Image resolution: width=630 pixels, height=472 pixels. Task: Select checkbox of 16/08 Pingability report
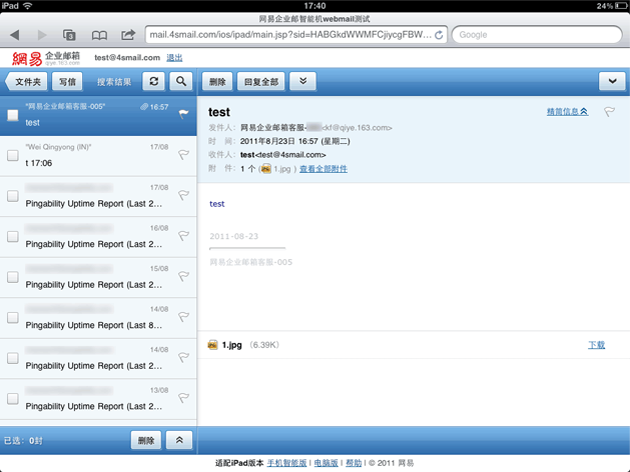coord(13,236)
